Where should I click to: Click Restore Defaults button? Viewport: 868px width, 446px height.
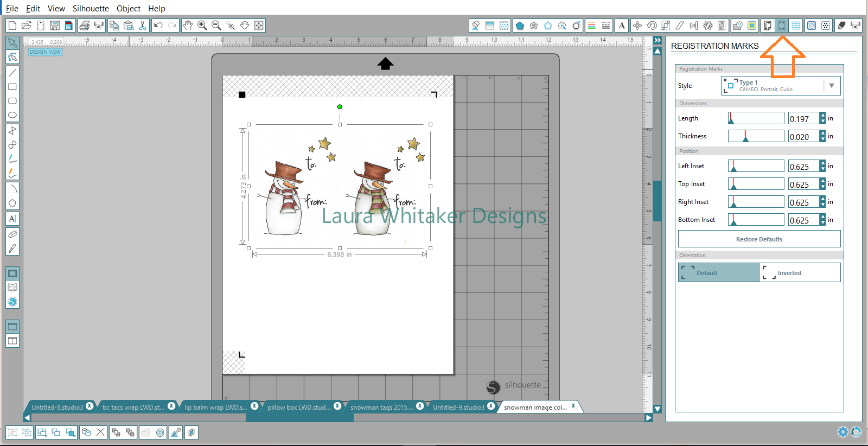coord(759,239)
